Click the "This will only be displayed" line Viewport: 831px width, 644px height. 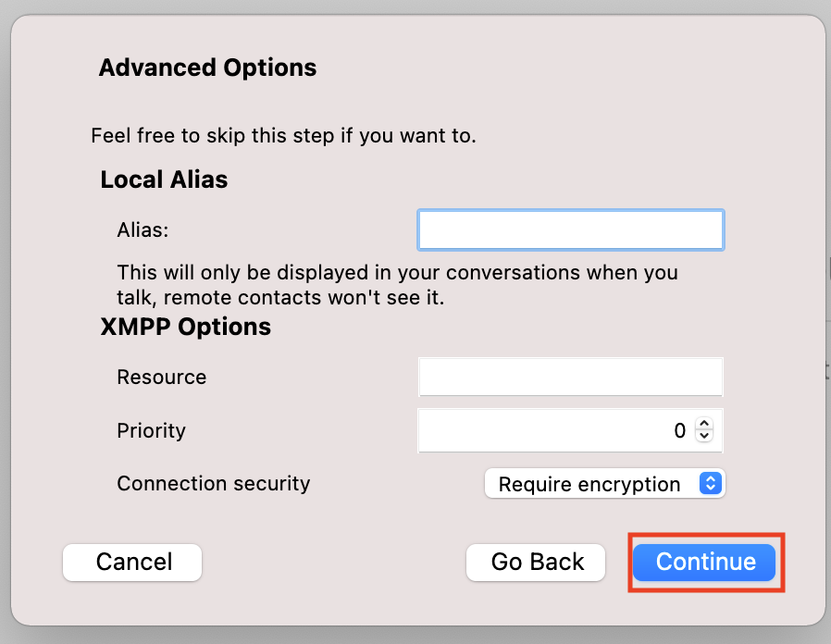398,273
